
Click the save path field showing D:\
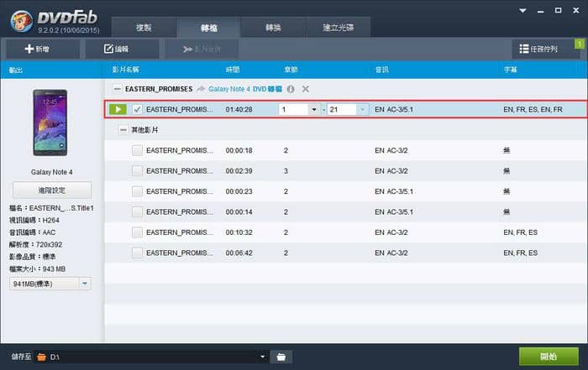pos(152,357)
